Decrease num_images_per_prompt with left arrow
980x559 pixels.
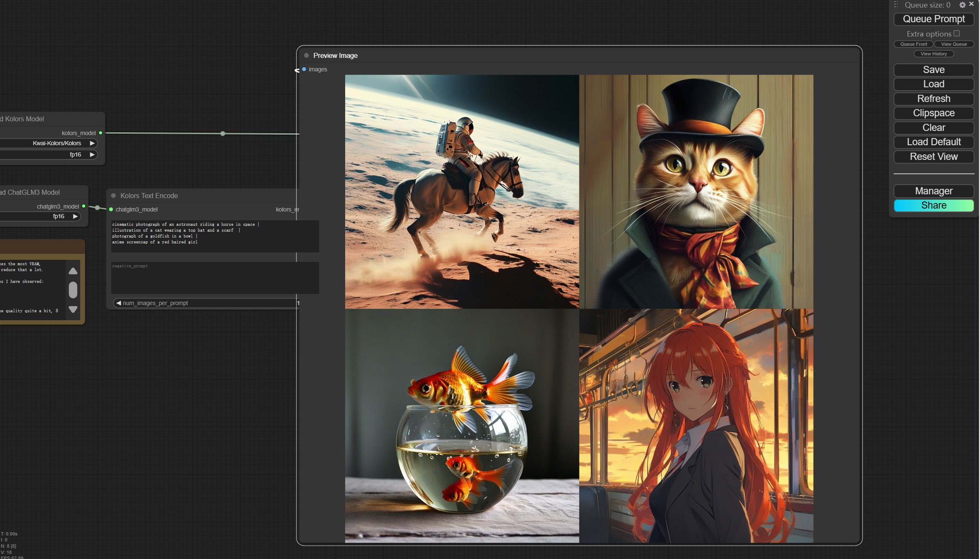point(119,303)
